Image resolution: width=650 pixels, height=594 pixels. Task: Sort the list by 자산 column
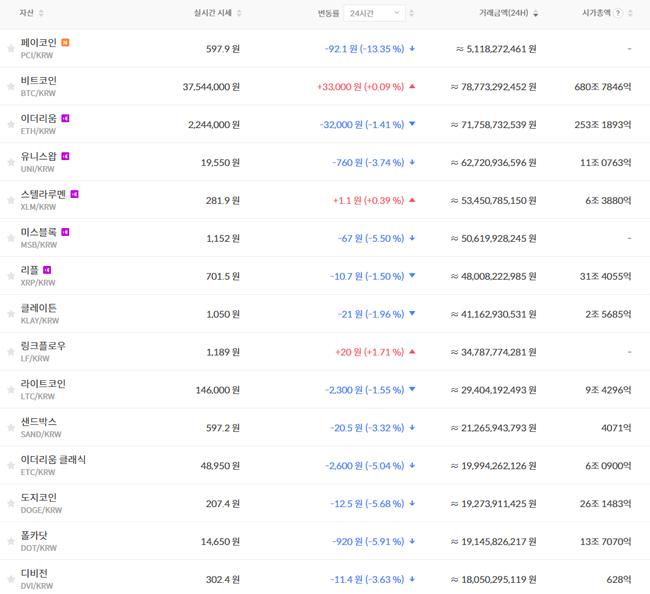28,13
